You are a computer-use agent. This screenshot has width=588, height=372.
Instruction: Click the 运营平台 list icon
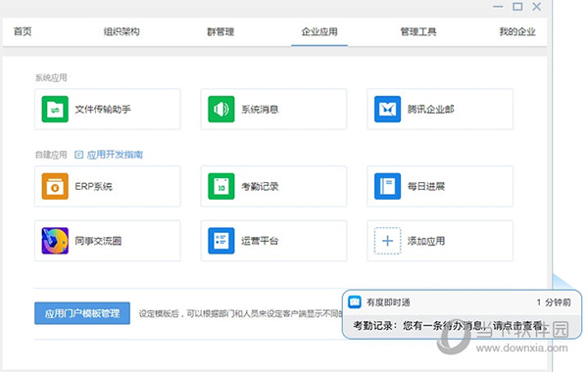pyautogui.click(x=221, y=241)
